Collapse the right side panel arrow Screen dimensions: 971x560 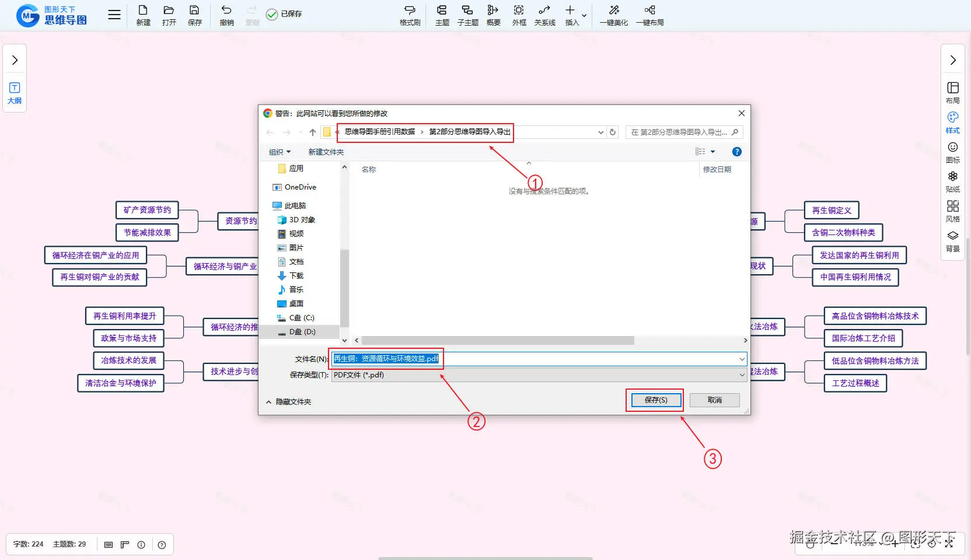953,60
